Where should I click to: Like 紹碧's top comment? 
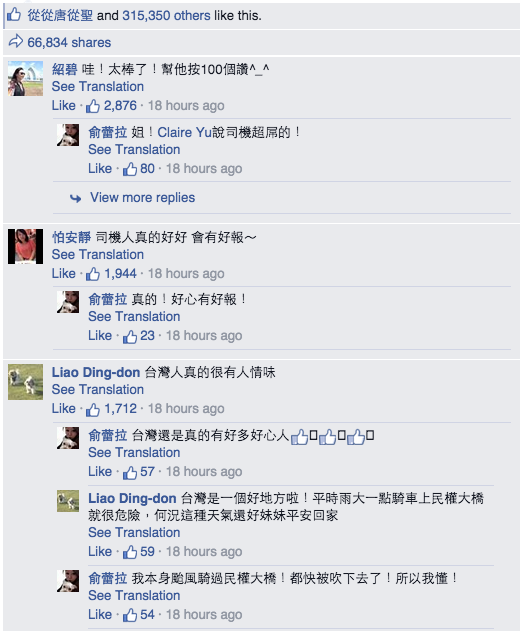(x=63, y=105)
